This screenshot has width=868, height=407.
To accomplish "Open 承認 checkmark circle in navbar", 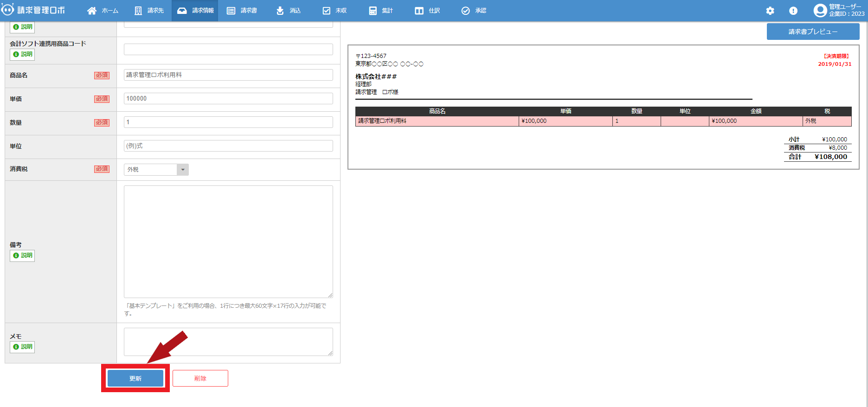I will coord(465,11).
